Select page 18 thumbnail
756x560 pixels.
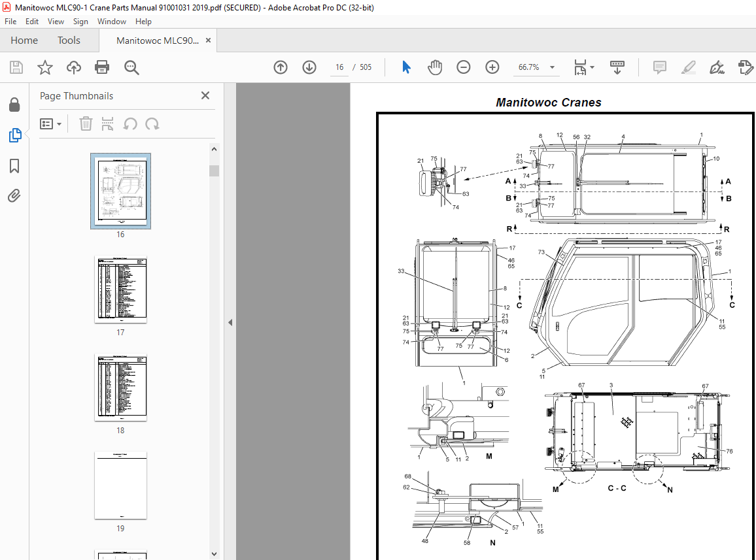point(120,387)
